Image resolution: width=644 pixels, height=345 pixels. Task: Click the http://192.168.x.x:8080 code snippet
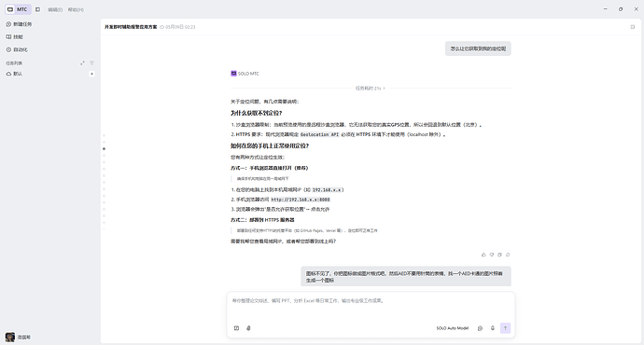coord(301,200)
